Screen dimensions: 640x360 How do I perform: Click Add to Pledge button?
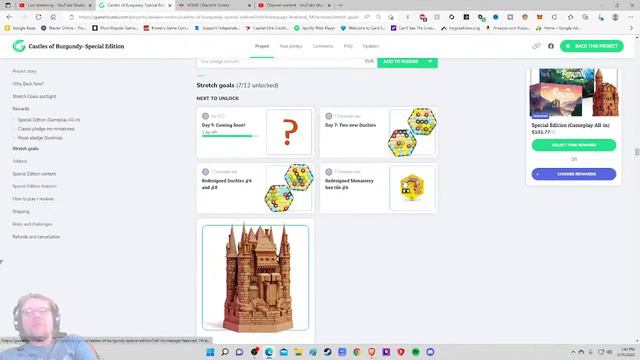[407, 62]
